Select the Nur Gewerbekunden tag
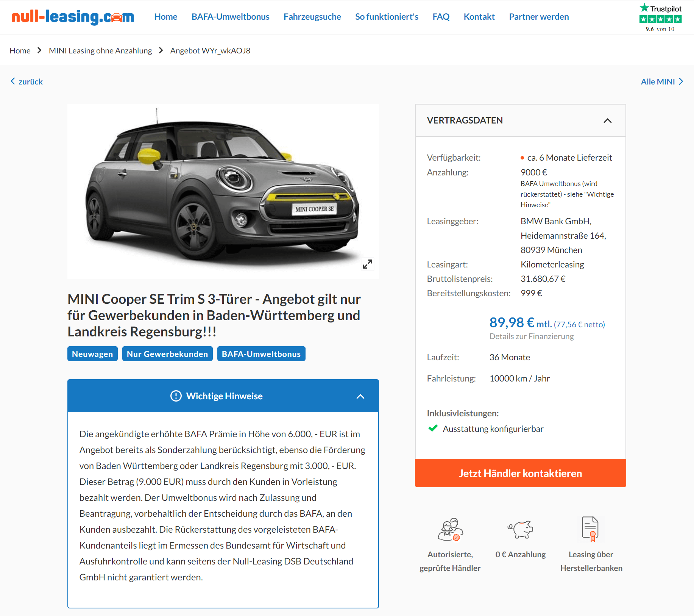The height and width of the screenshot is (616, 694). (x=167, y=354)
